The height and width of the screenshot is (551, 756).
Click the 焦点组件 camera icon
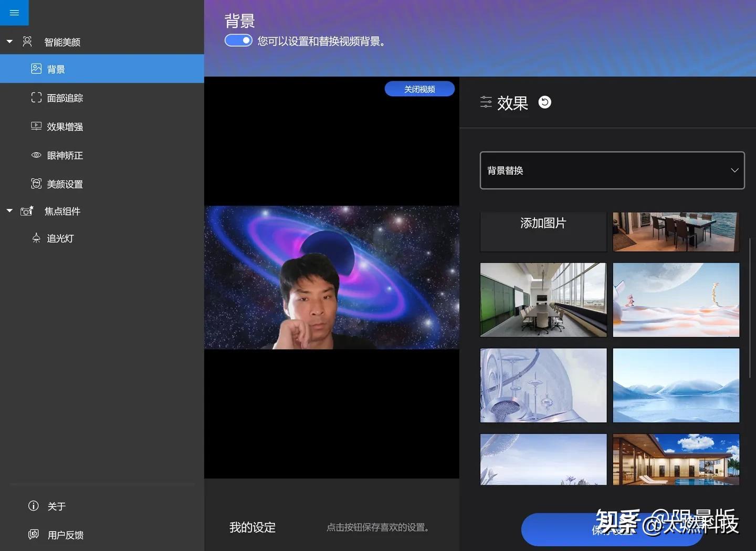point(26,211)
